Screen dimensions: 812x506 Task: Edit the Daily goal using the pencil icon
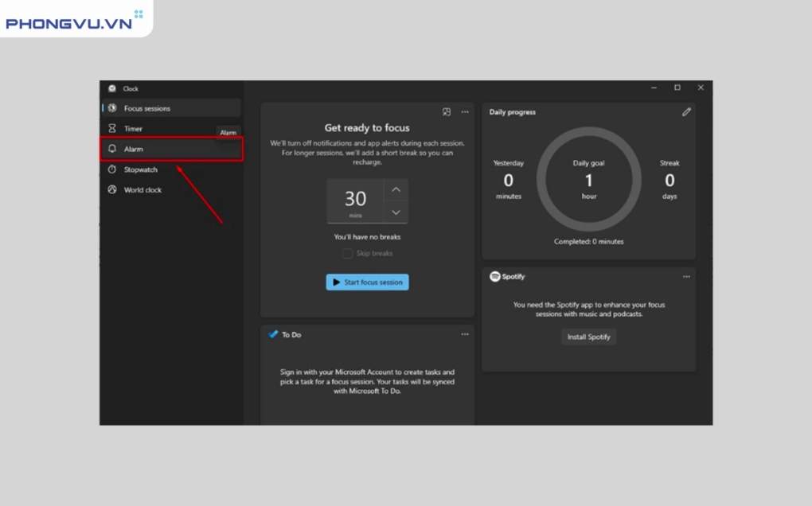[x=686, y=112]
